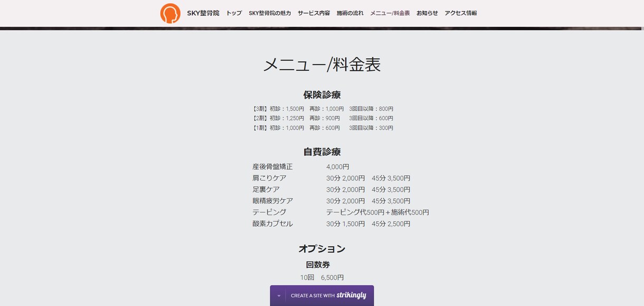This screenshot has width=644, height=306.
Task: Go to アクセス情報 in navigation
Action: pos(461,13)
